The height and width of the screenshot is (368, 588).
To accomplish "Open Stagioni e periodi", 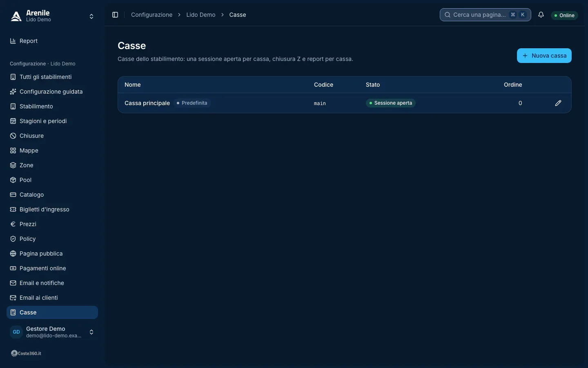I will pyautogui.click(x=52, y=121).
